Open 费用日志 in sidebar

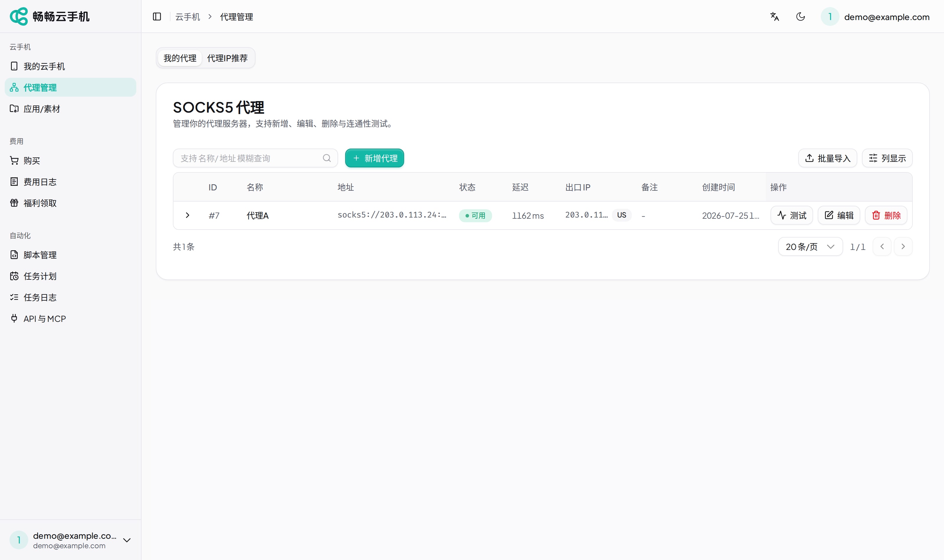coord(70,182)
